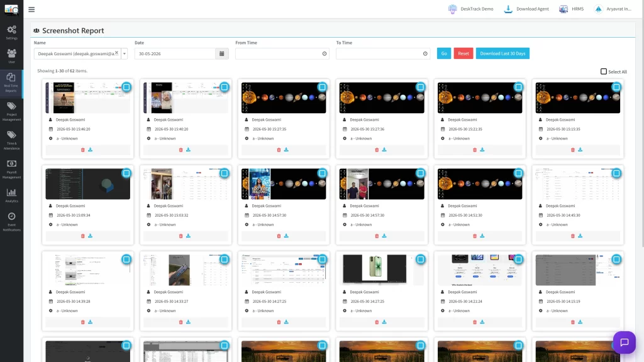644x362 pixels.
Task: Select checkbox on 14:39:28 screenshot card
Action: 126,260
